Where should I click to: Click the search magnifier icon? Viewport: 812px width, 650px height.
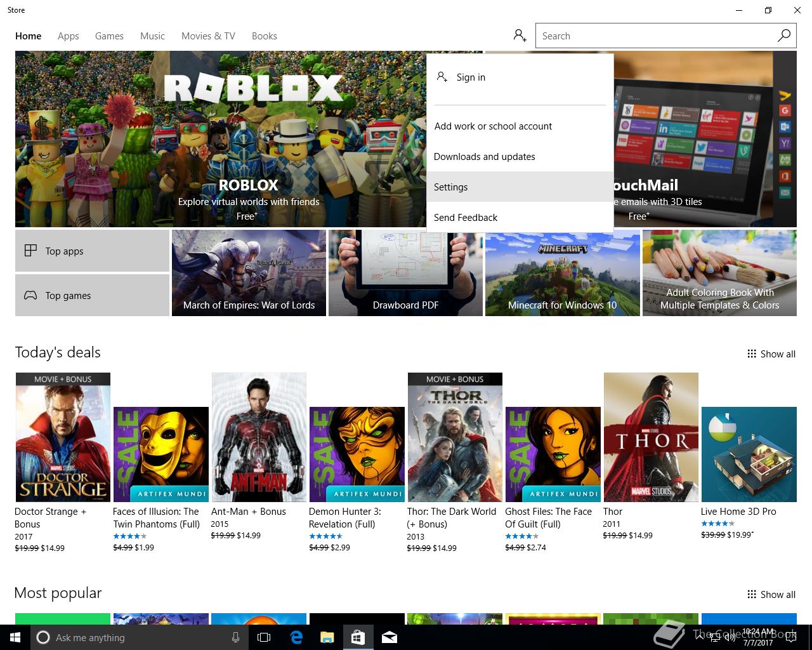click(x=784, y=36)
